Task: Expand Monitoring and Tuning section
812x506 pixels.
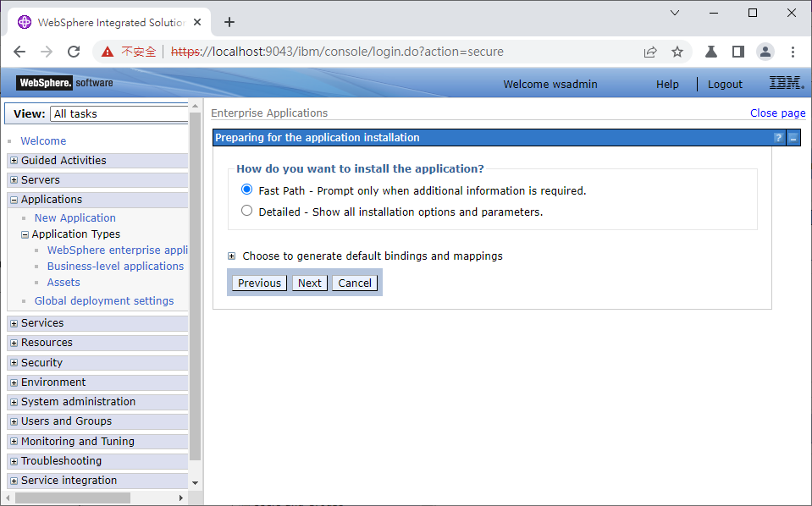Action: tap(14, 442)
